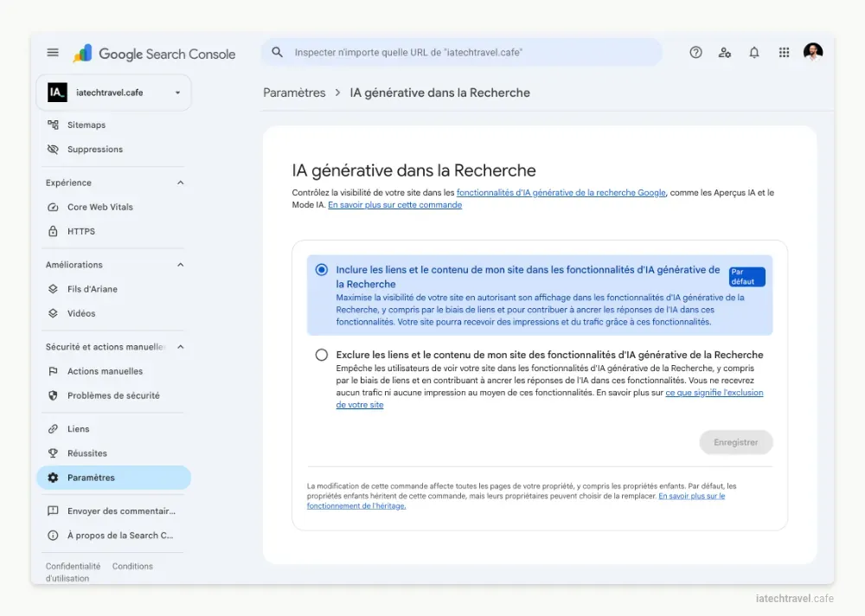Viewport: 865px width, 616px height.
Task: Click the Réussites trophy icon
Action: click(53, 453)
